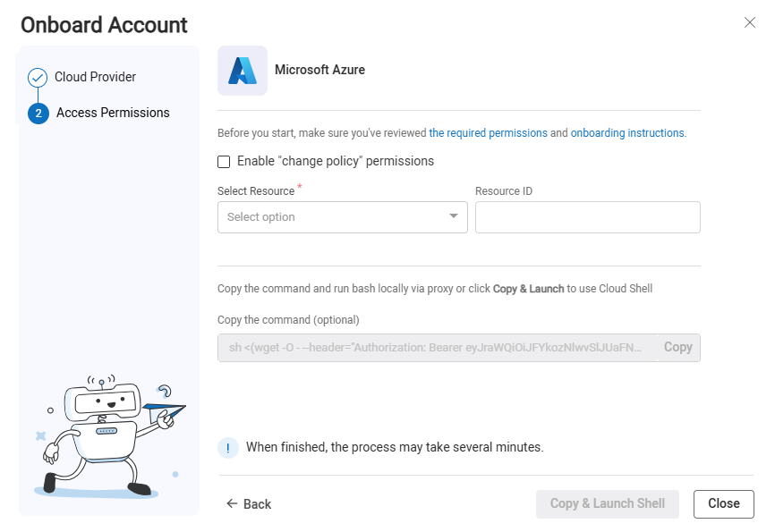Click the command text box
The height and width of the screenshot is (532, 775).
coord(437,348)
